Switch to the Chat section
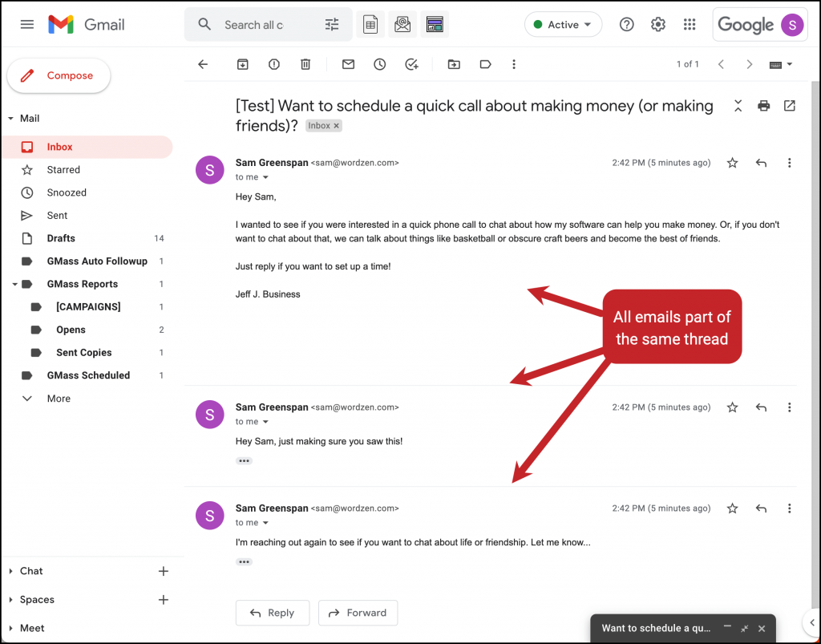This screenshot has height=644, width=821. [x=32, y=570]
